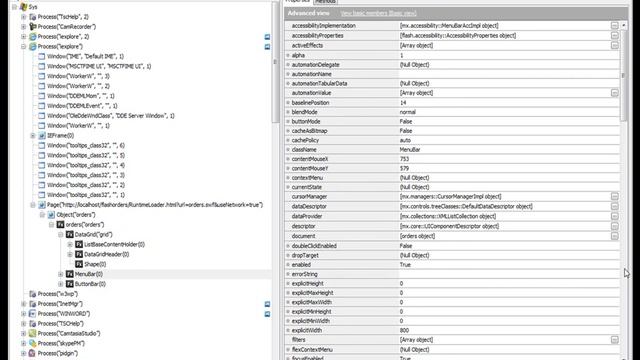Click the Process("pidgin") icon
The height and width of the screenshot is (360, 640).
click(33, 353)
